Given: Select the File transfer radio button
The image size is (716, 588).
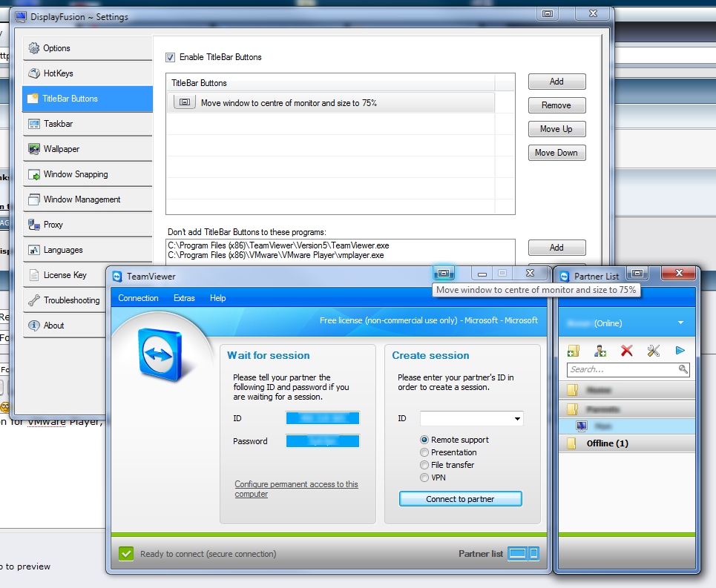Looking at the screenshot, I should pos(424,465).
